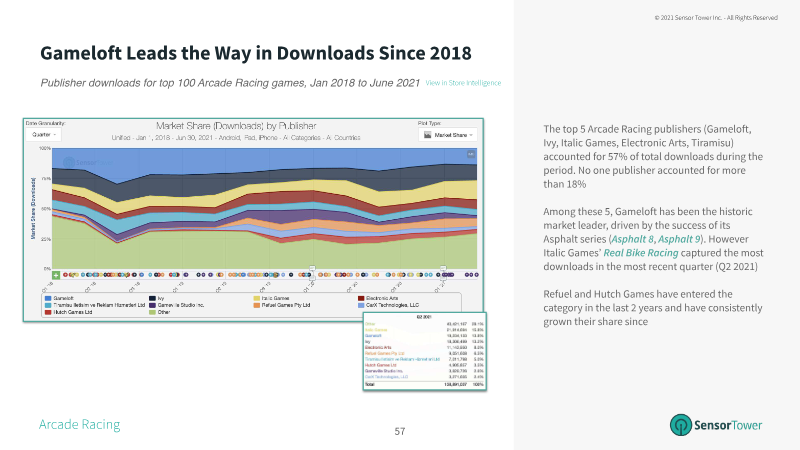Click the Sensor Tower chart watermark
Screen dimensions: 800x450
[87, 163]
